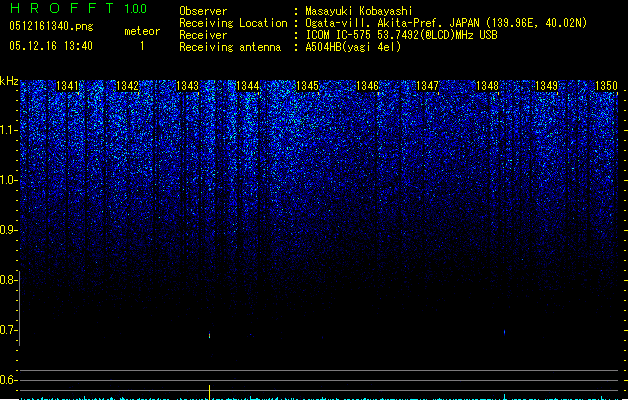Click the Receiver ICOM IC-575 text

(402, 35)
